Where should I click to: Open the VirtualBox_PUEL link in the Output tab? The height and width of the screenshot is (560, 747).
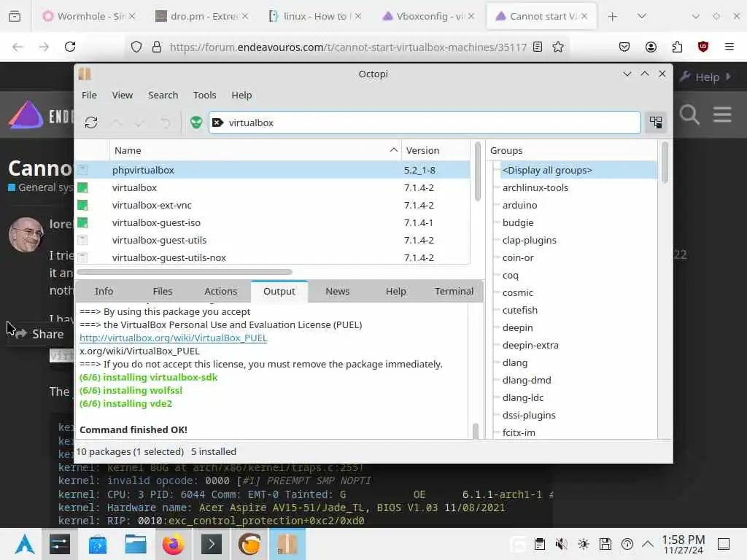[174, 338]
